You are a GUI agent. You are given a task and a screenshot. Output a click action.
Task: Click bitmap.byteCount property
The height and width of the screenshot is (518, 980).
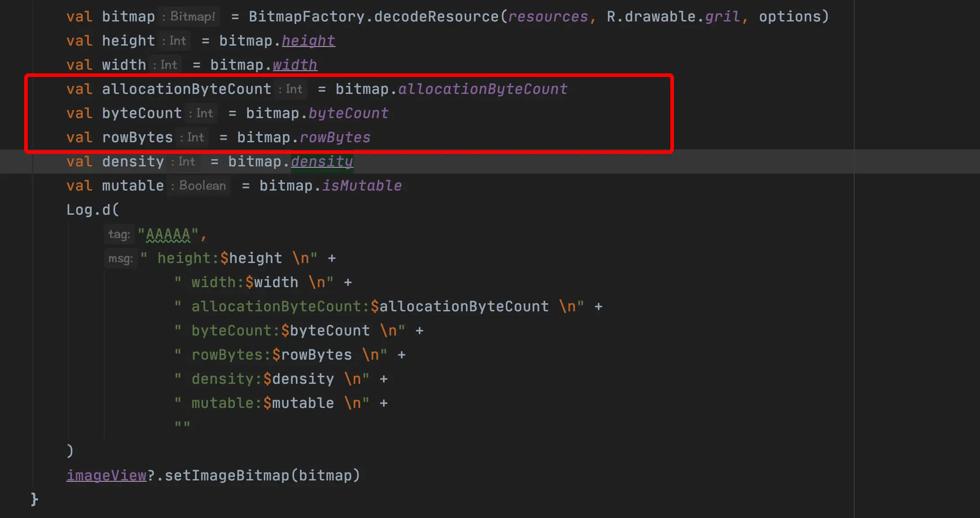tap(348, 113)
